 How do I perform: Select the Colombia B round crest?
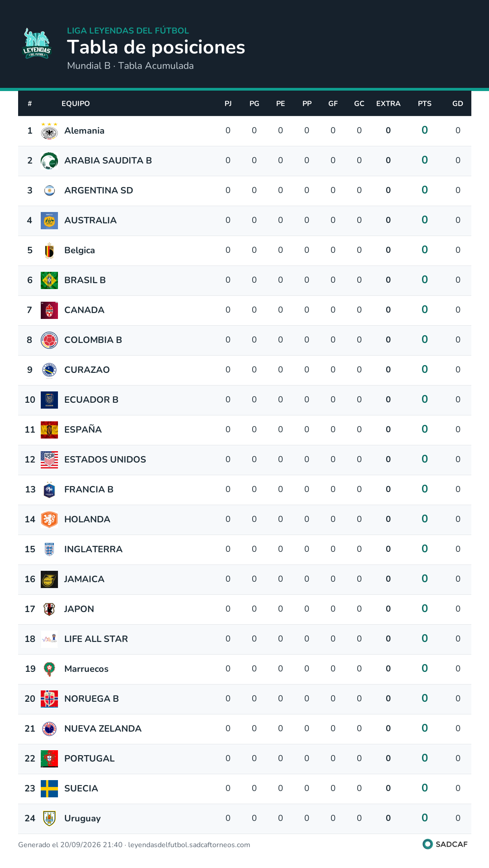49,340
